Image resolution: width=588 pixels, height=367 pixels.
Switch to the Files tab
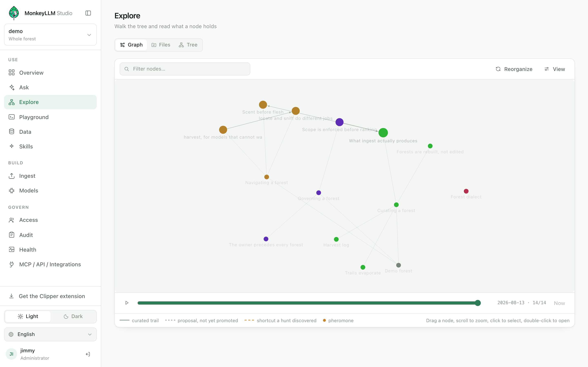tap(161, 45)
